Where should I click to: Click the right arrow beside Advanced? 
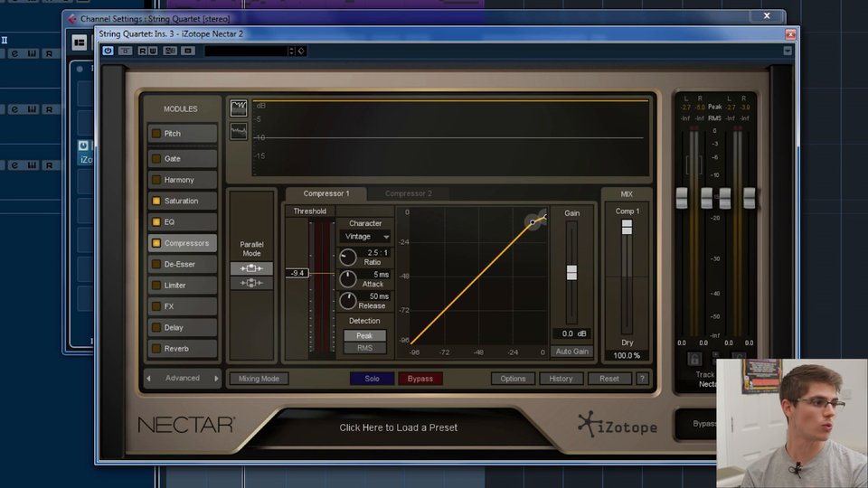tap(216, 379)
